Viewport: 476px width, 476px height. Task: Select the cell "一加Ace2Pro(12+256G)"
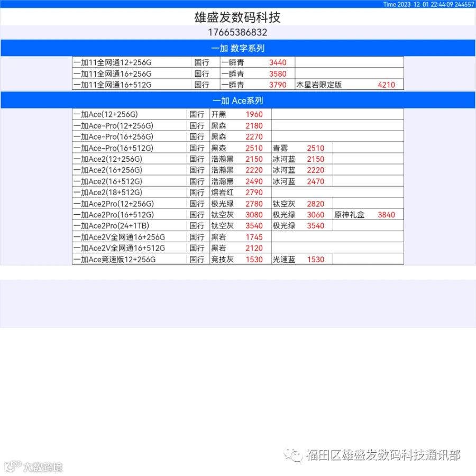pos(114,204)
